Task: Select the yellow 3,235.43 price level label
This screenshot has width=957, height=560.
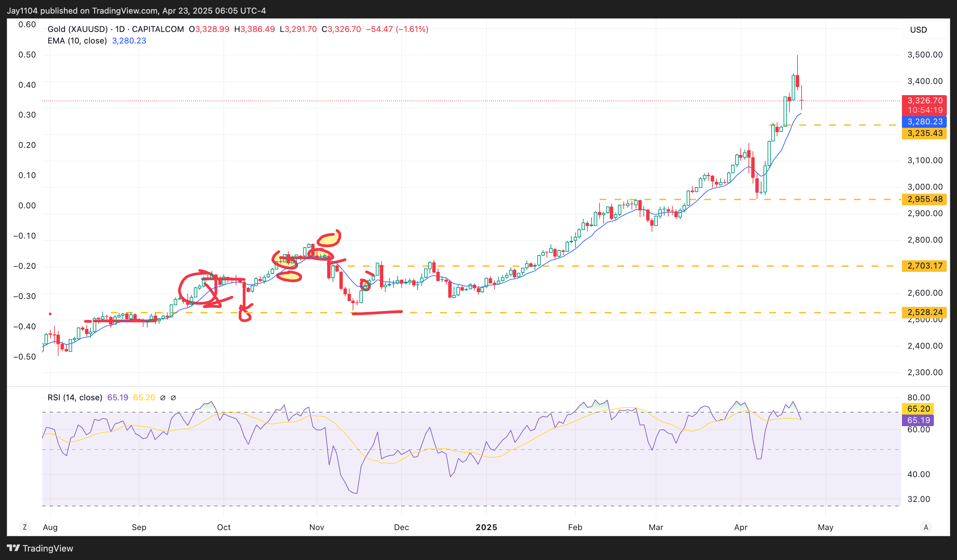Action: [x=925, y=133]
